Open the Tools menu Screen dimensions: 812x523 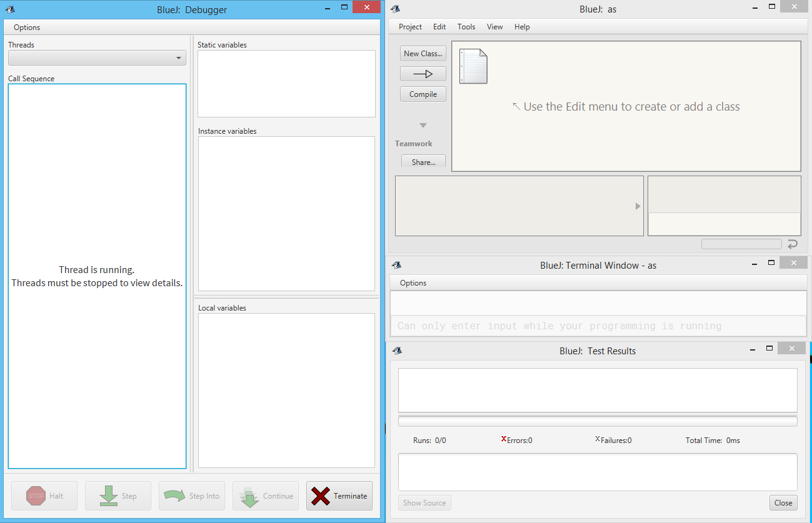pyautogui.click(x=466, y=27)
